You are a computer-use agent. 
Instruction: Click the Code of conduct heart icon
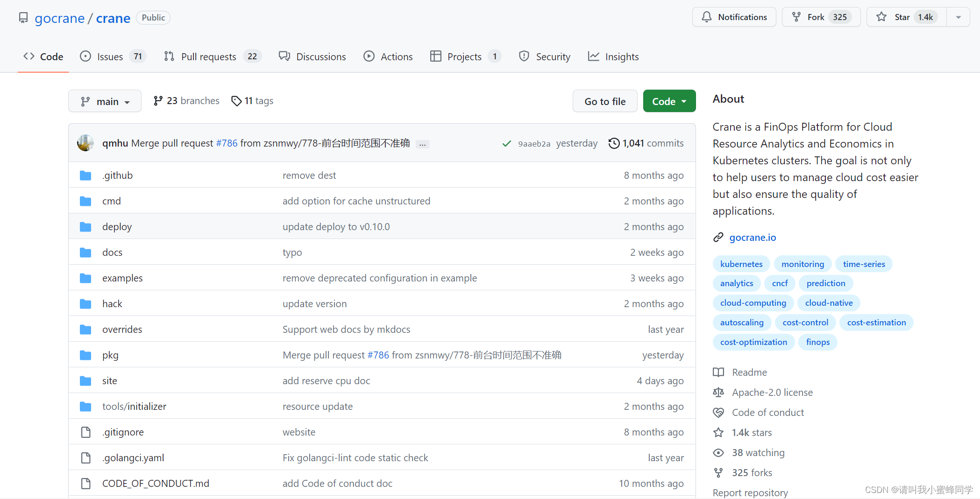tap(718, 413)
